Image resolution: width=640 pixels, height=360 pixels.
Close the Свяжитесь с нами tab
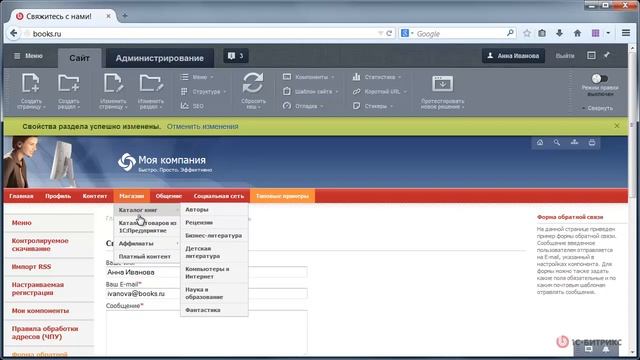(108, 16)
